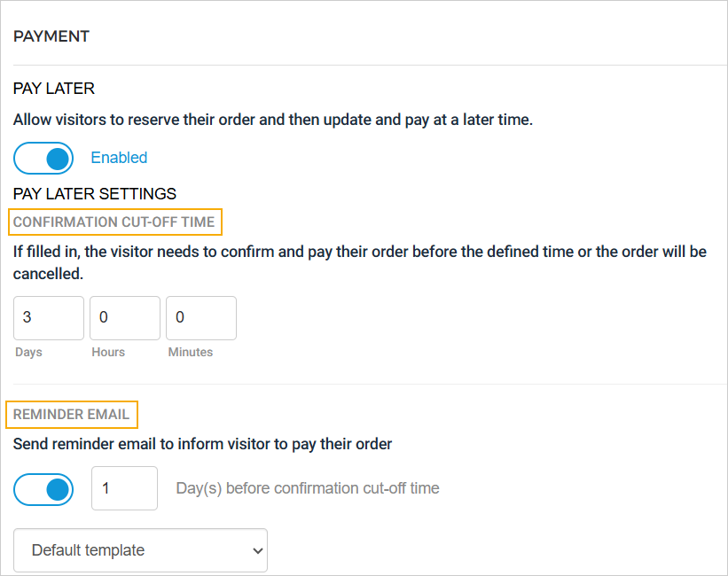The width and height of the screenshot is (728, 576).
Task: Click the template dropdown chevron arrow
Action: tap(258, 550)
